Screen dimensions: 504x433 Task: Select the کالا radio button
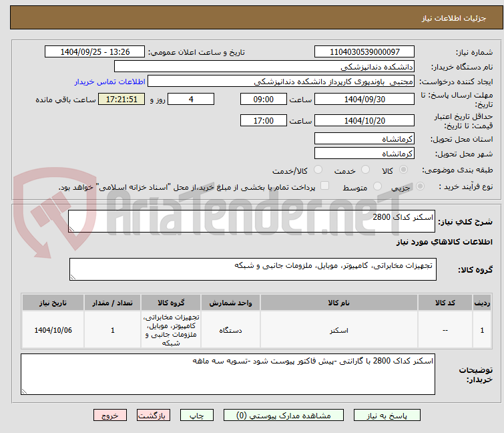click(x=403, y=170)
